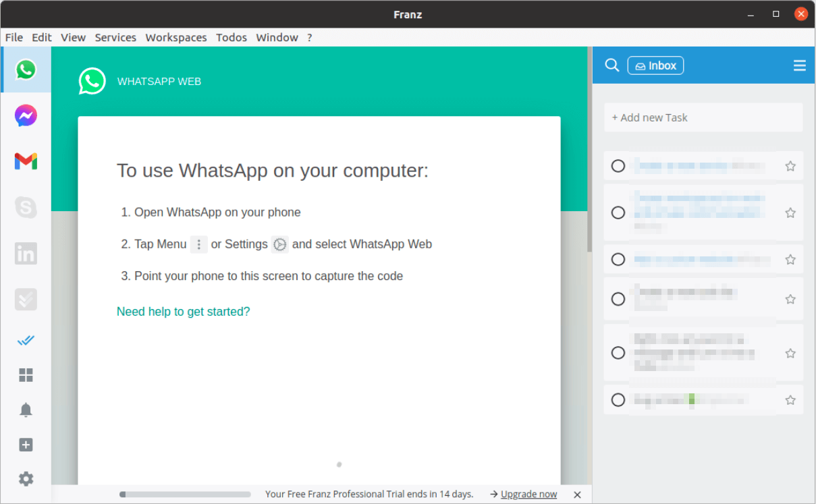Star the sixth task with green mark

[x=790, y=400]
